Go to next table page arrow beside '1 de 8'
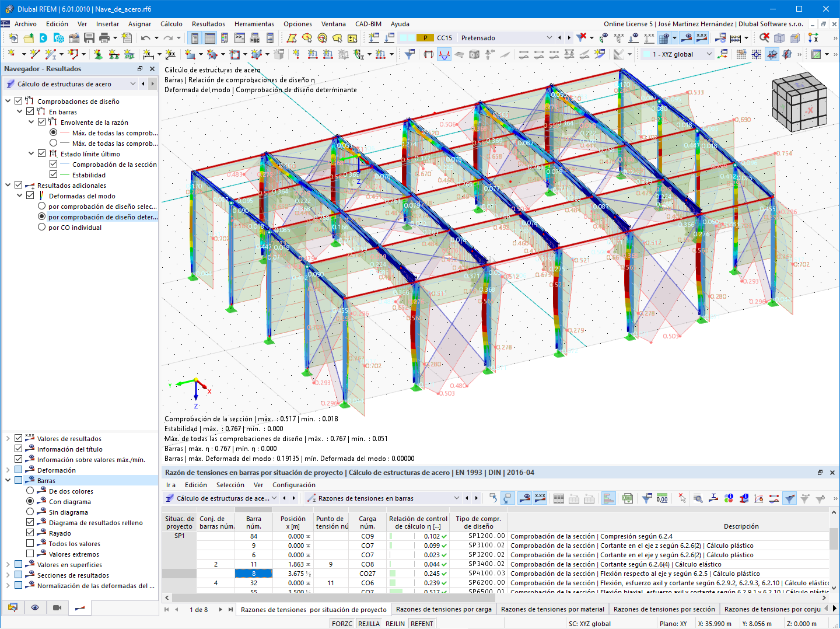This screenshot has height=629, width=840. 220,610
